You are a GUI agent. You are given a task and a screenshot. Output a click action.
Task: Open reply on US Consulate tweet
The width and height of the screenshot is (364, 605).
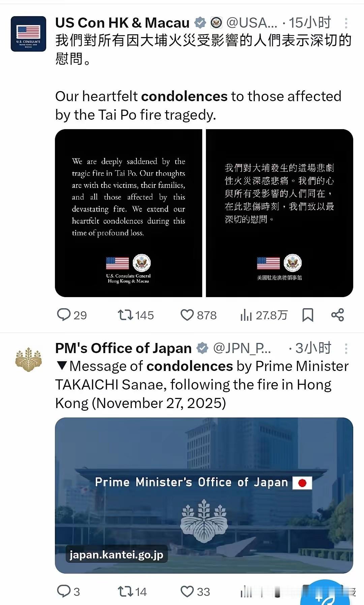coord(72,315)
